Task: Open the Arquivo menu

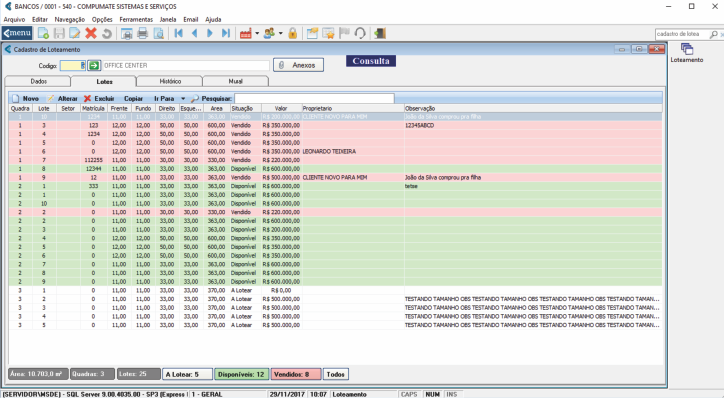Action: pos(14,19)
